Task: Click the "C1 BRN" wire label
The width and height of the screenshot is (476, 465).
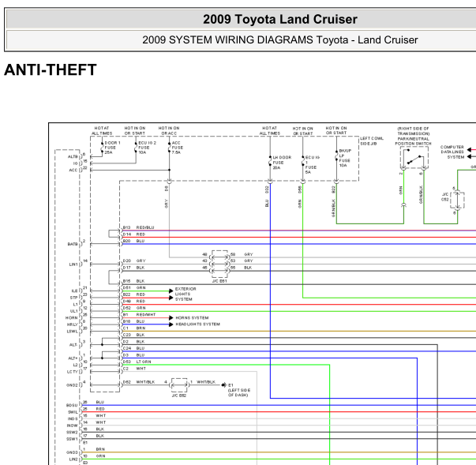Action: 134,328
